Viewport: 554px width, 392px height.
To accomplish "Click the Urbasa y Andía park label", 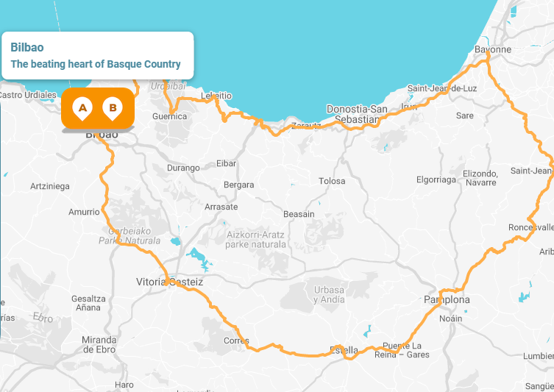I will point(329,294).
